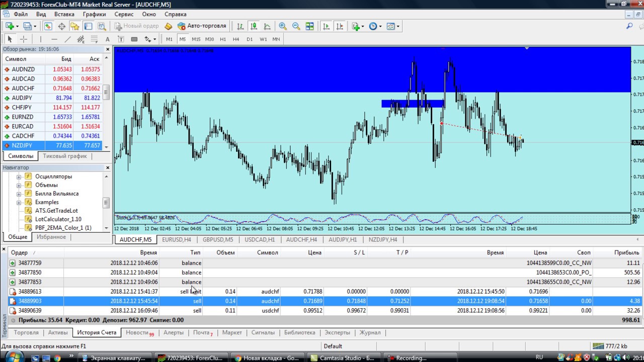Toggle the Market Watch panel icon
Image resolution: width=644 pixels, height=362 pixels.
click(48, 26)
